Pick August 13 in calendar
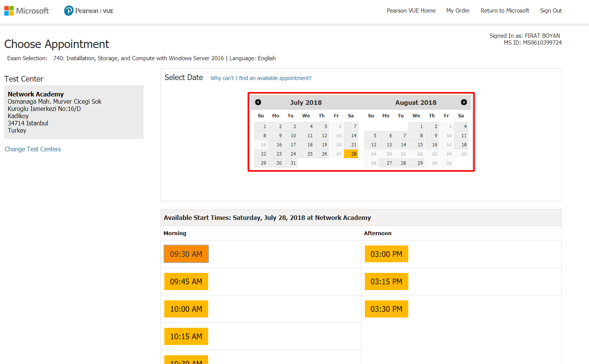This screenshot has height=364, width=589. coord(386,144)
